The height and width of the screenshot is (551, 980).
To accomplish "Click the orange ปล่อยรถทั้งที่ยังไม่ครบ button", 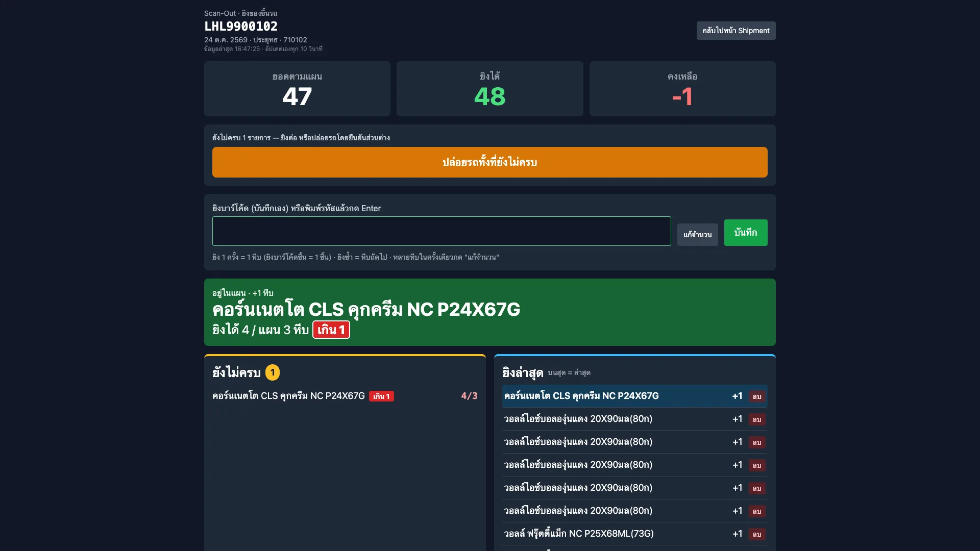I will [490, 162].
